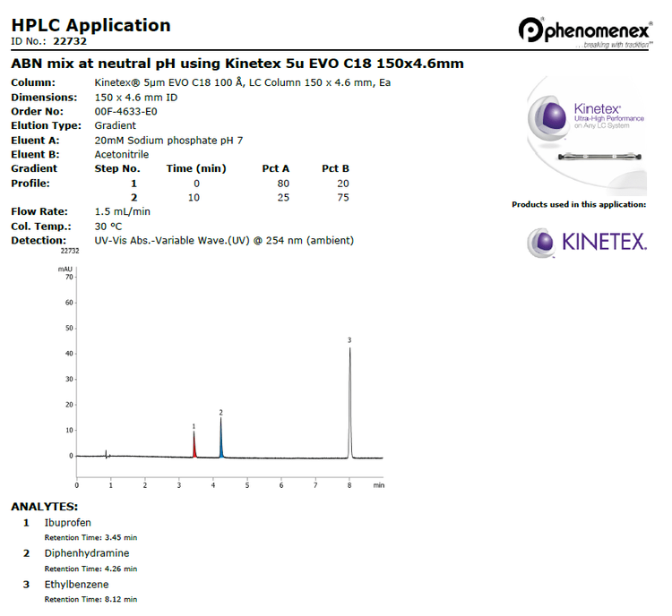Select the flow rate value 1.5 mL/min
Image resolution: width=672 pixels, height=616 pixels.
click(x=123, y=211)
